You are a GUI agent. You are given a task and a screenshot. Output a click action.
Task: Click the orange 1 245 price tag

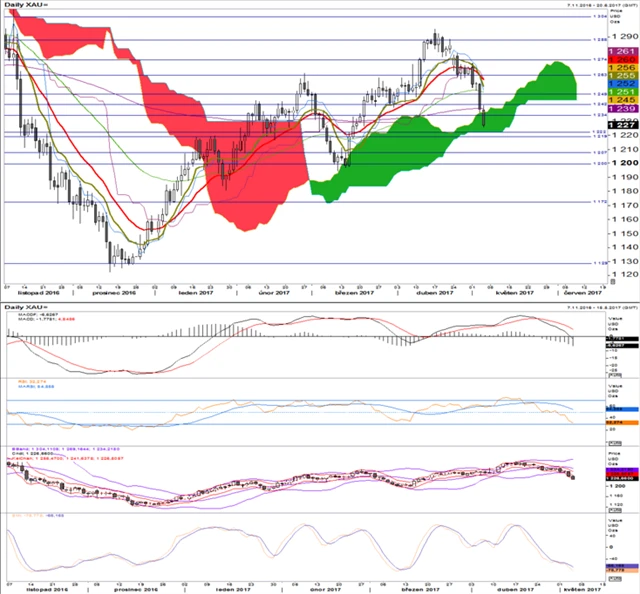coord(623,100)
